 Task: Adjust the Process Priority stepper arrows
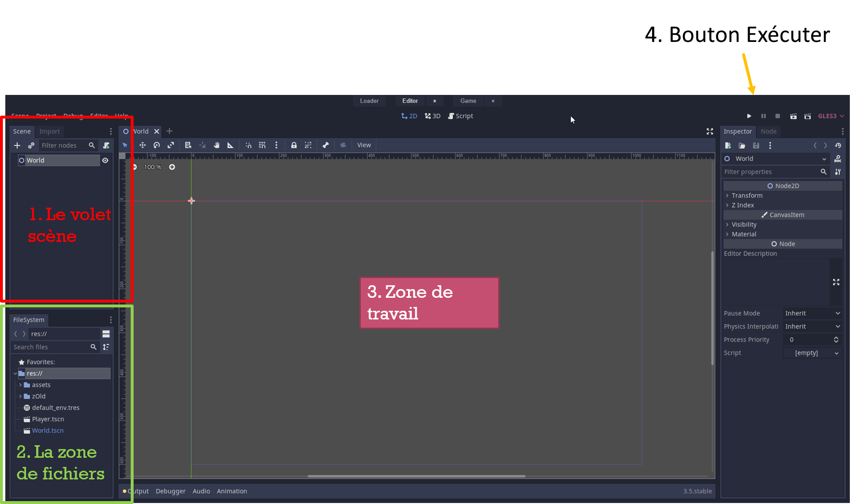point(836,340)
